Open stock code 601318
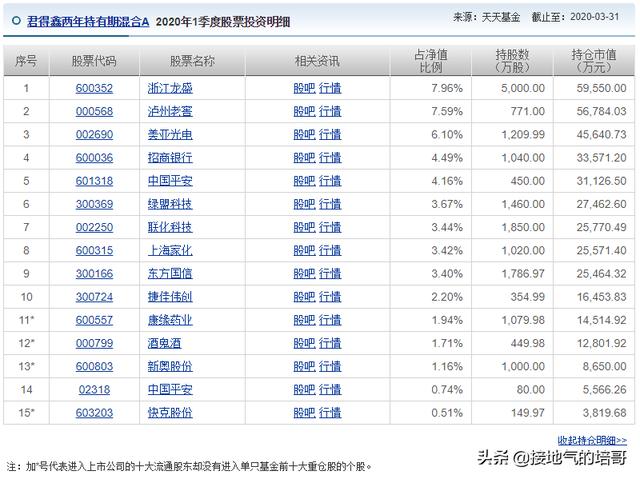The height and width of the screenshot is (479, 640). pyautogui.click(x=94, y=181)
